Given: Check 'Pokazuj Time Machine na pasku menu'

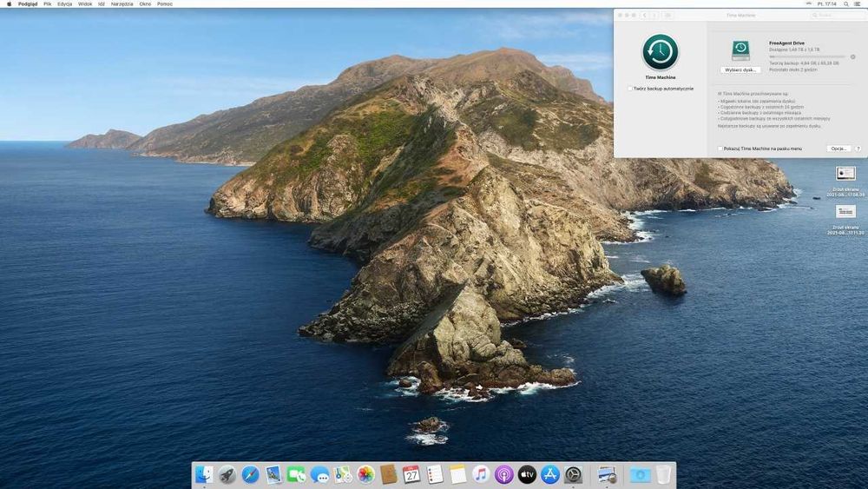Looking at the screenshot, I should click(x=720, y=149).
